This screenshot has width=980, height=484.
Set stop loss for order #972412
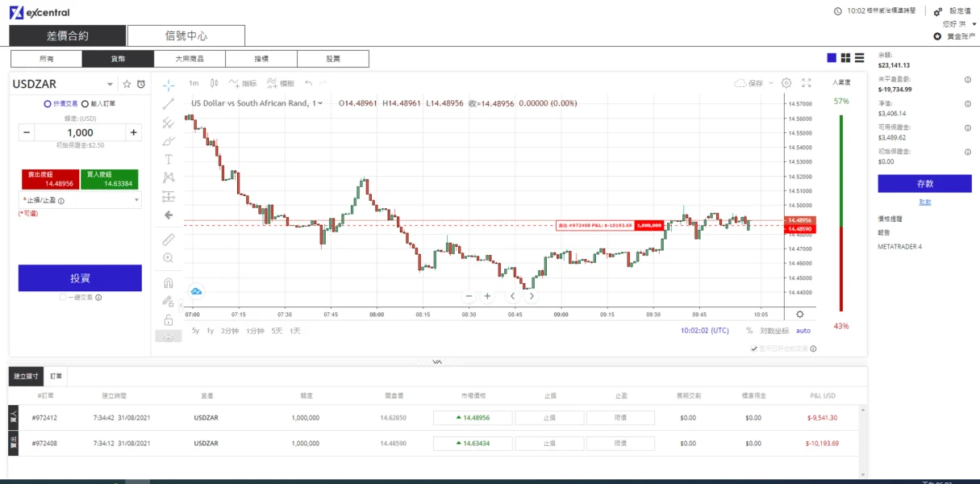[x=549, y=418]
